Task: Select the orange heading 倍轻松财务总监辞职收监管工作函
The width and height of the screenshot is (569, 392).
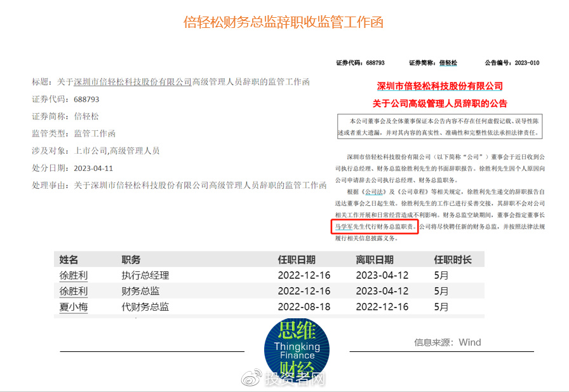Action: (x=283, y=22)
